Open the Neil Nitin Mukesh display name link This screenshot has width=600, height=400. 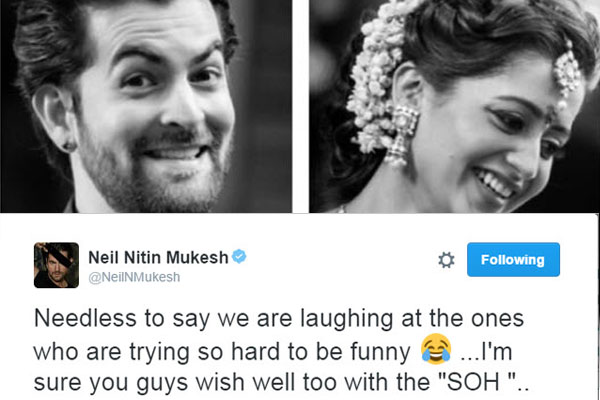(x=158, y=257)
